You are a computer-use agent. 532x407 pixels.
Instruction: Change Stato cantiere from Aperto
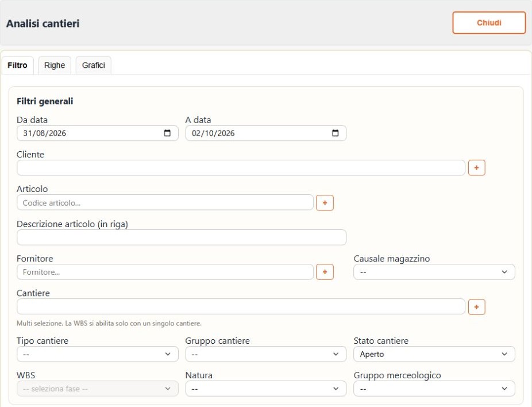tap(434, 354)
